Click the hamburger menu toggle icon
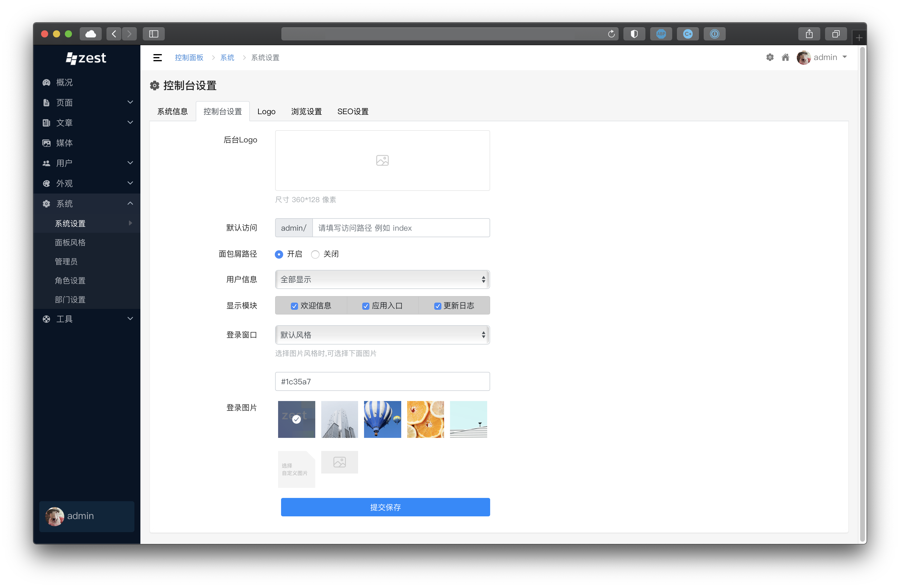Viewport: 900px width, 588px height. (157, 57)
